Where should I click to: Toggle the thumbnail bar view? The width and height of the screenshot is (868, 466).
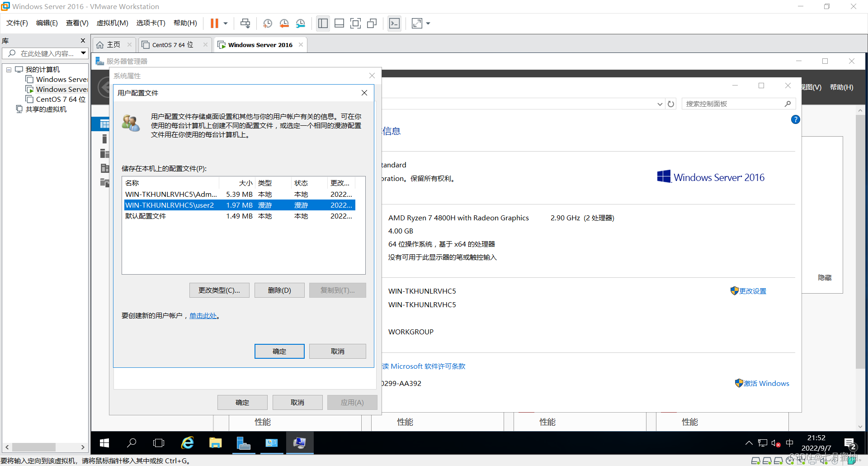click(339, 23)
